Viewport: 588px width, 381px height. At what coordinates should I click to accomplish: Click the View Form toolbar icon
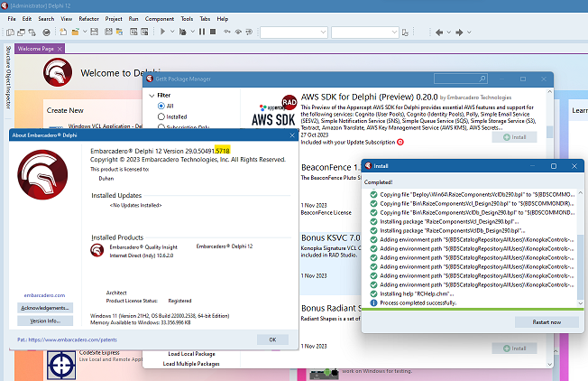21,33
